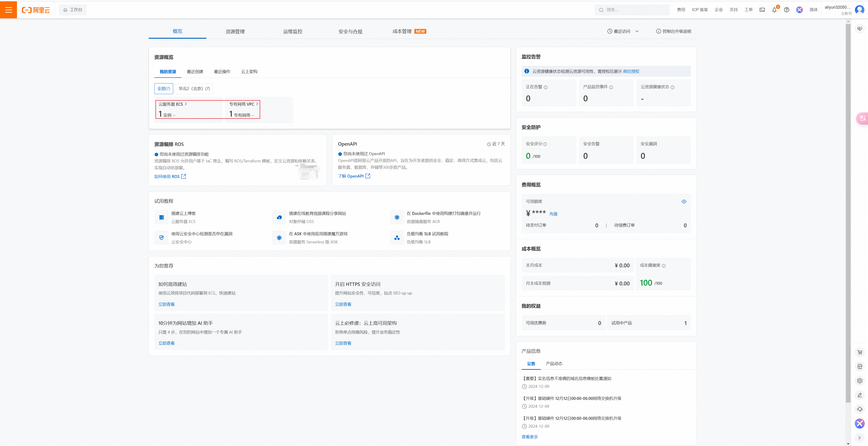This screenshot has height=446, width=868.
Task: Switch to 运维监控 tab
Action: tap(293, 31)
